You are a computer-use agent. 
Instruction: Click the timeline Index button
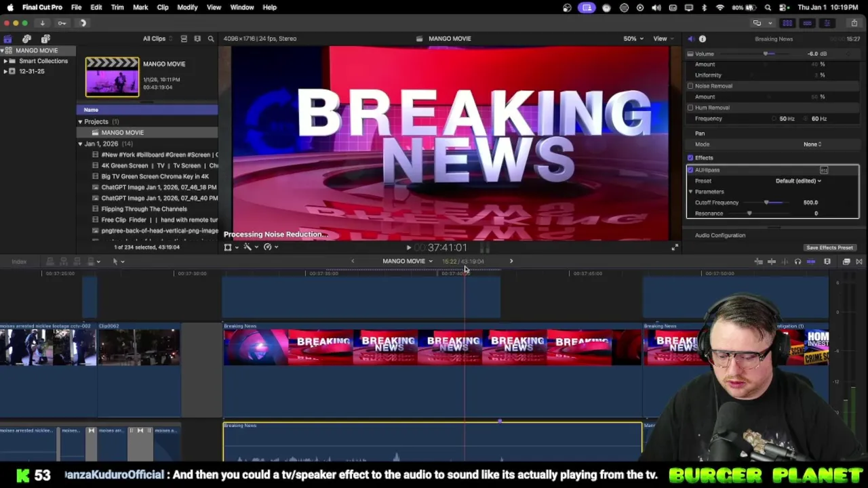click(19, 262)
